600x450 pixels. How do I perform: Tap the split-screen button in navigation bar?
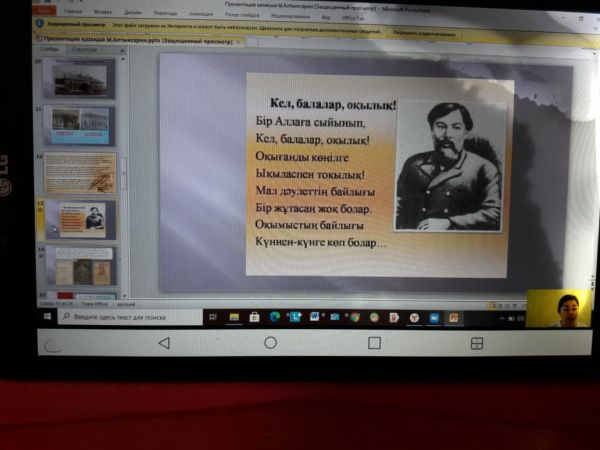(477, 342)
